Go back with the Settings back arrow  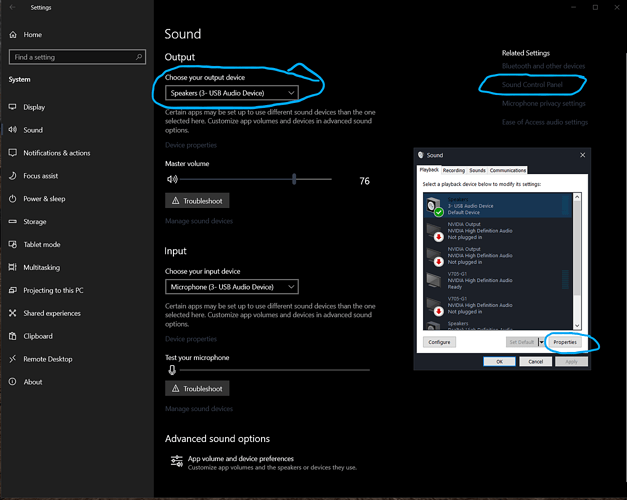(x=12, y=7)
